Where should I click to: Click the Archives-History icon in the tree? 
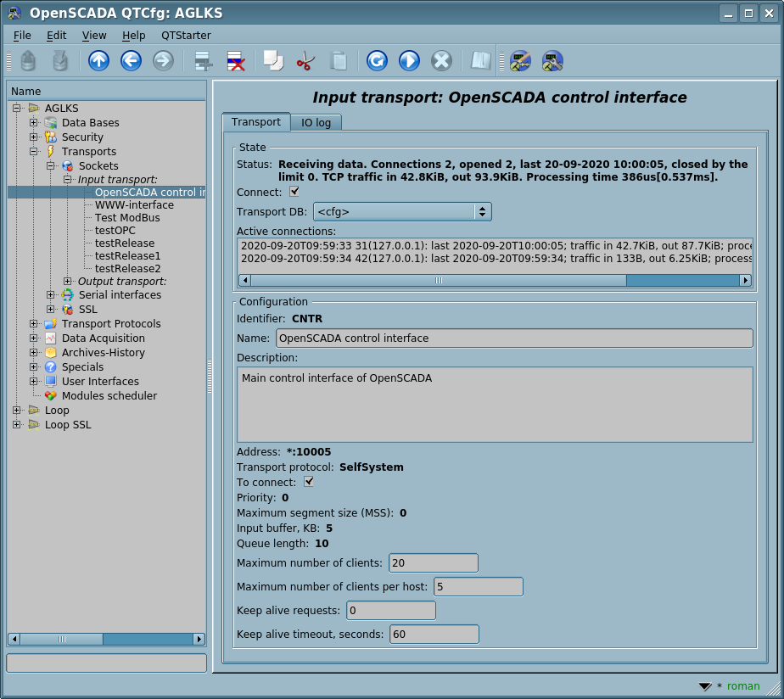pyautogui.click(x=51, y=353)
